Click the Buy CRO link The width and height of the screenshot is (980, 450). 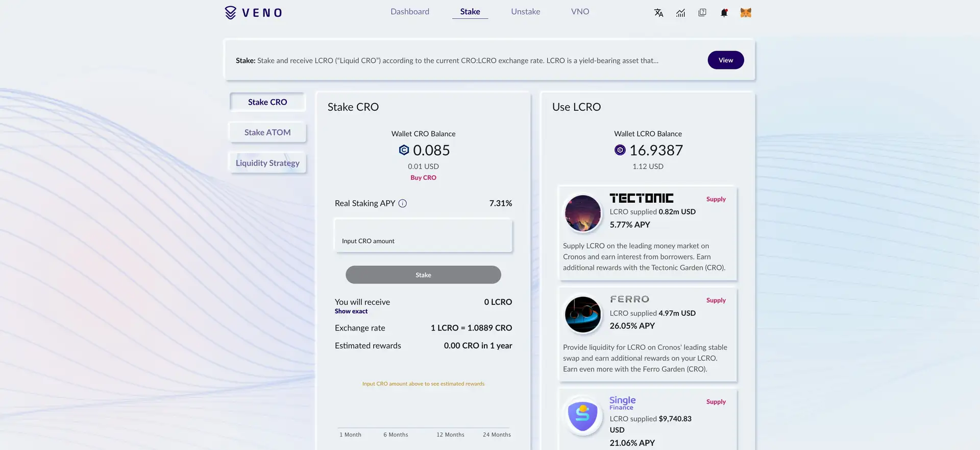(x=423, y=178)
